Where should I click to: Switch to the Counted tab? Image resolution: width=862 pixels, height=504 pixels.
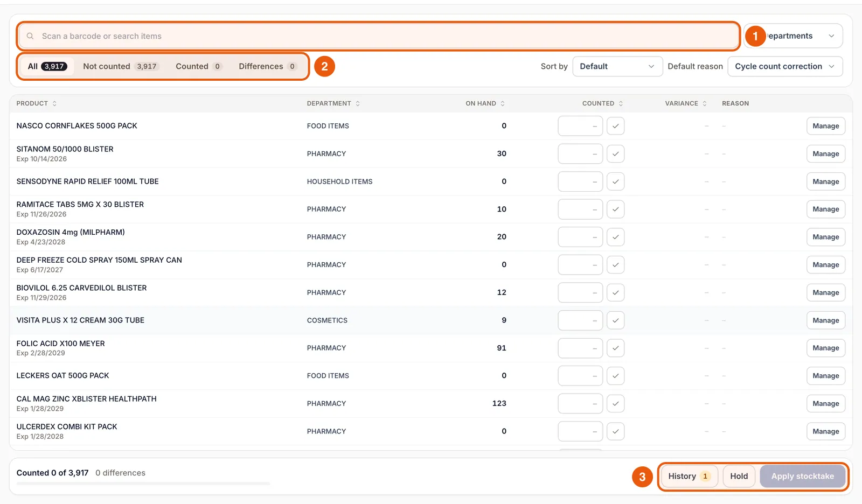198,66
